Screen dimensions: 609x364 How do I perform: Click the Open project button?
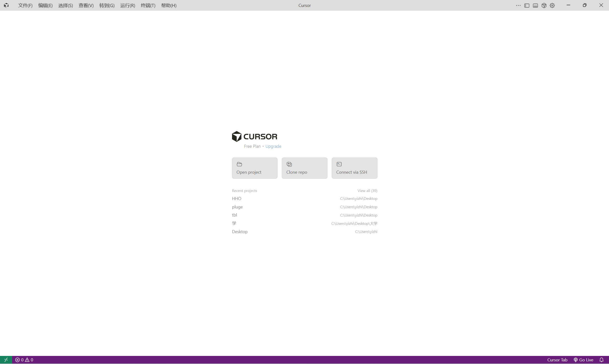tap(254, 168)
